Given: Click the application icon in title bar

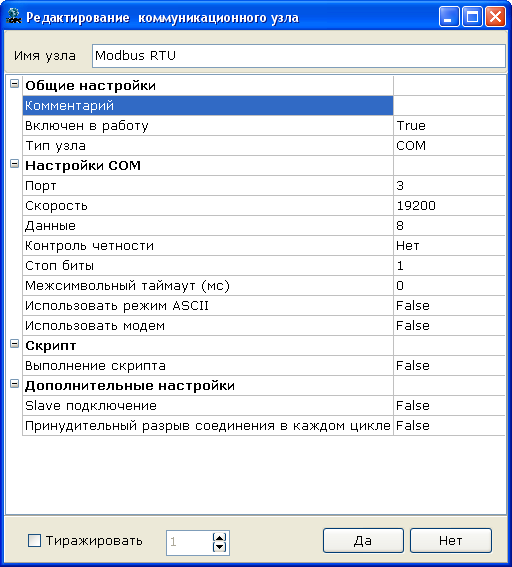Looking at the screenshot, I should coord(14,16).
